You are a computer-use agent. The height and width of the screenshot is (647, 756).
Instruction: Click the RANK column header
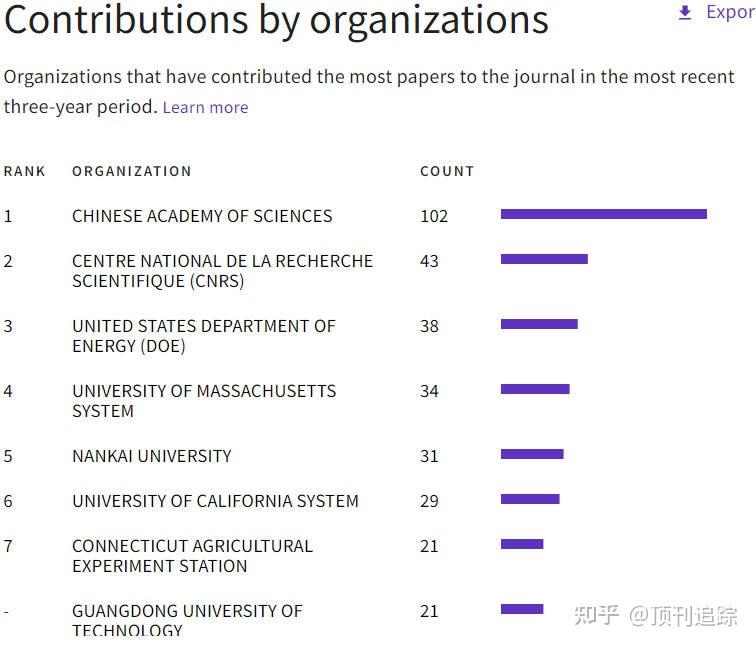tap(25, 171)
